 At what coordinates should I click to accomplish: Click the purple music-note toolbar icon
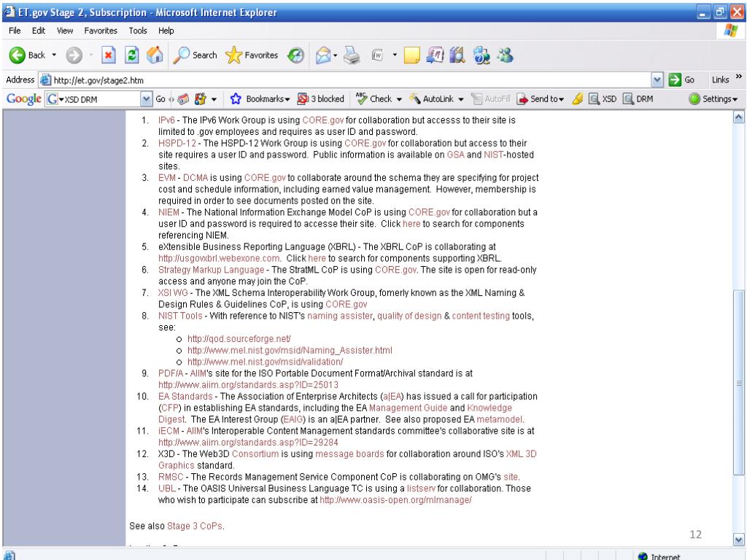435,55
